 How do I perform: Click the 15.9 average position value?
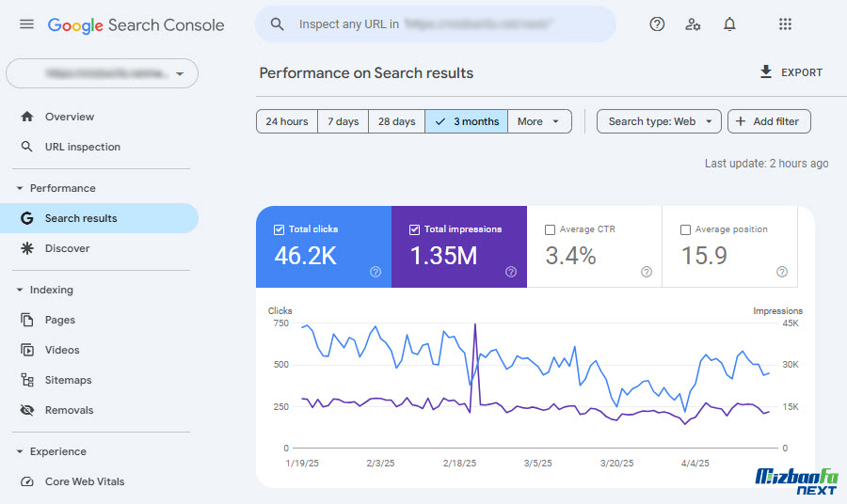point(704,256)
